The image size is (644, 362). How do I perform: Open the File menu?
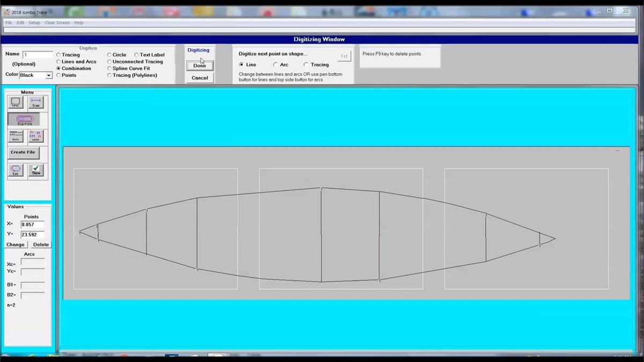(9, 23)
